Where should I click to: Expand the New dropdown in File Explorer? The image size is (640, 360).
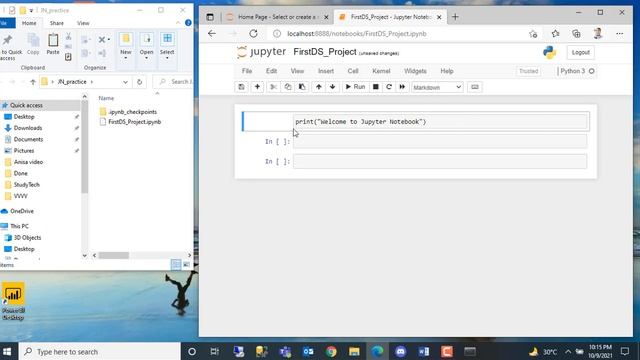(126, 58)
